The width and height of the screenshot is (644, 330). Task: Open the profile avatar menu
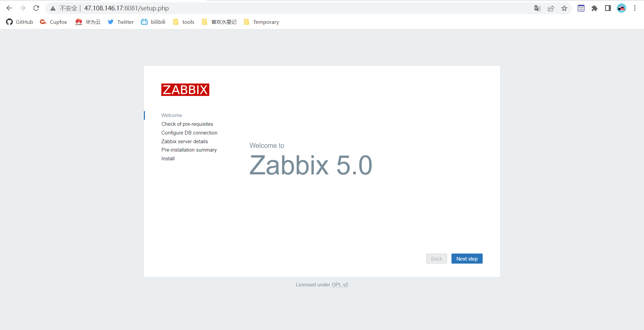(622, 8)
